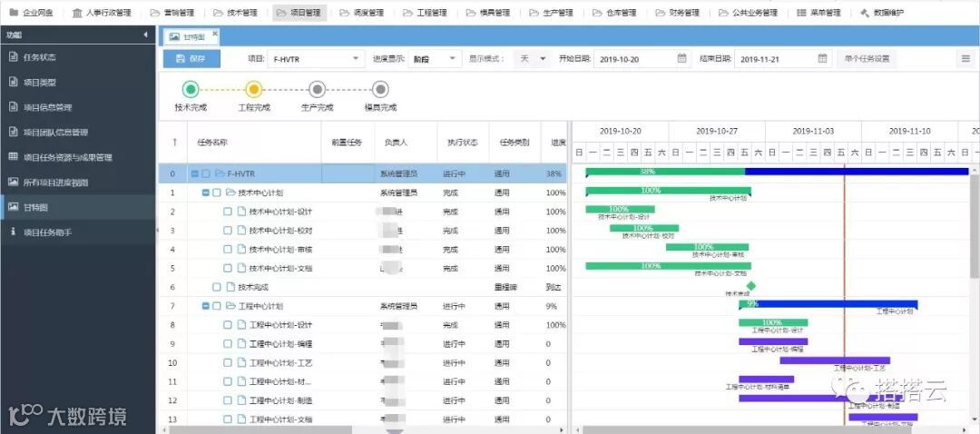Check the F-HVTR row checkbox

(206, 173)
